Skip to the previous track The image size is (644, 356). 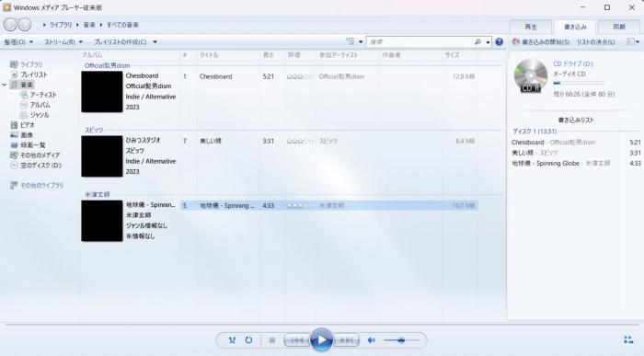point(297,340)
